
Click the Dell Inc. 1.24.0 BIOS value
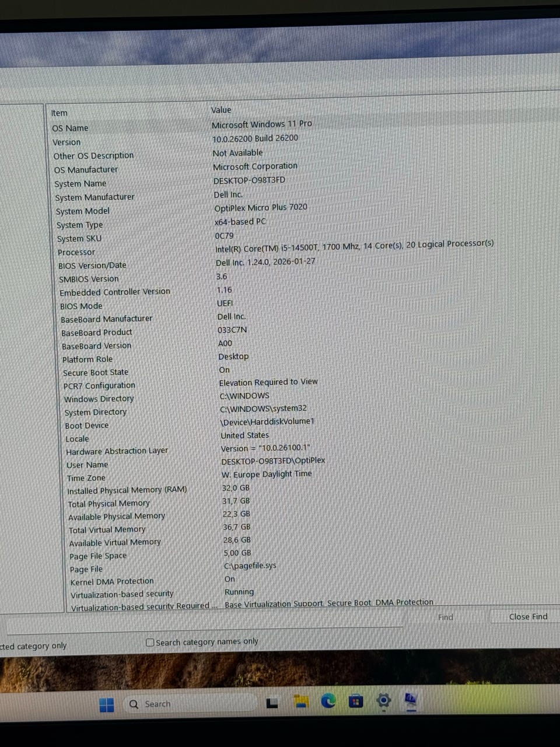coord(265,262)
